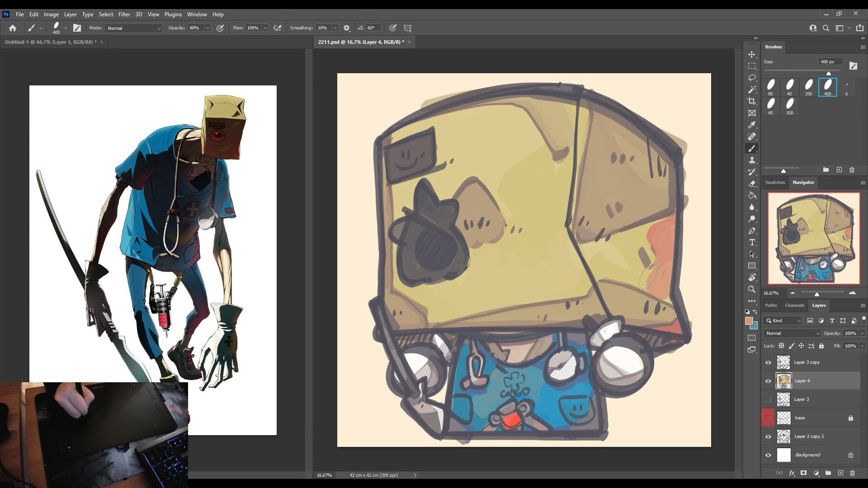Open layer Opacity 100% dropdown
Viewport: 868px width, 488px height.
click(x=862, y=333)
